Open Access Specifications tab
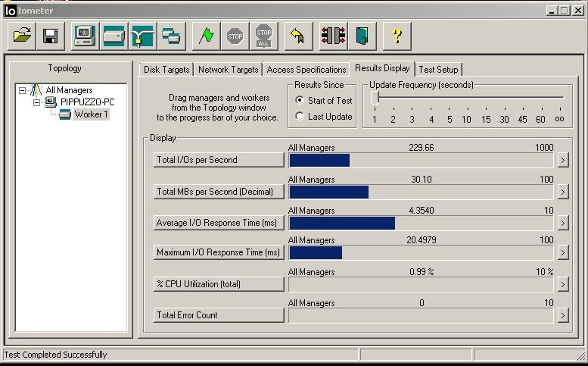Screen dimensions: 588x366 (x=306, y=70)
